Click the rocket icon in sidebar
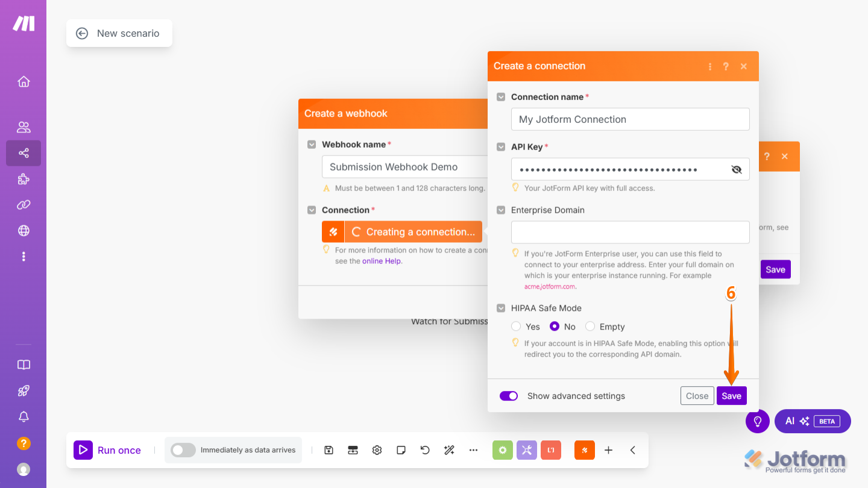Viewport: 868px width, 488px height. (24, 391)
